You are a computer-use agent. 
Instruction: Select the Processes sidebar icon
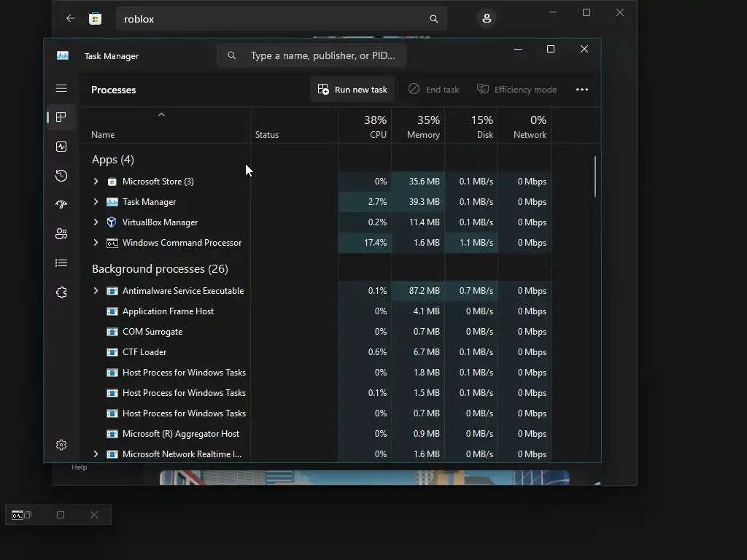point(61,117)
